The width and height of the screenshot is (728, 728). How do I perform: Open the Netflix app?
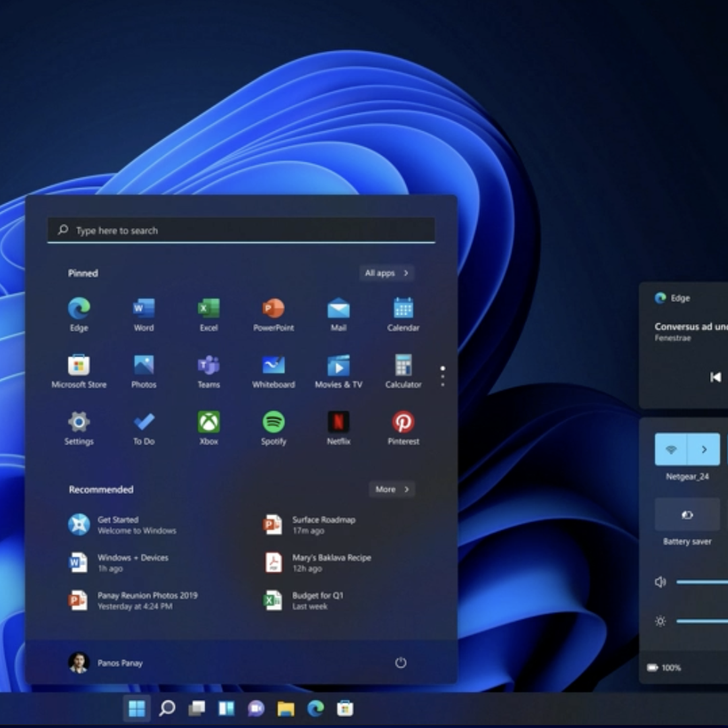pyautogui.click(x=338, y=428)
